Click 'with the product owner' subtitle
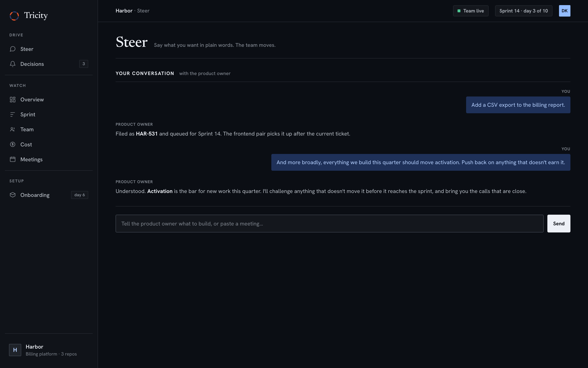 coord(205,73)
